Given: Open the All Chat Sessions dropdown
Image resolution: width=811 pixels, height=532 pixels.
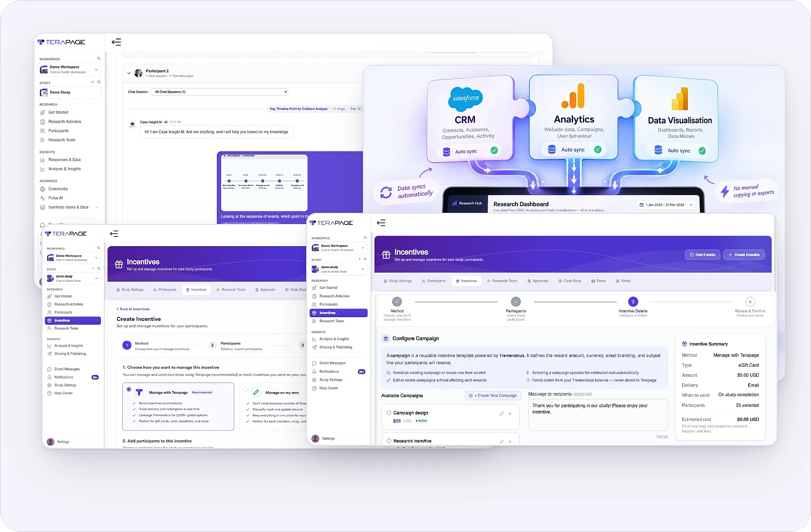Looking at the screenshot, I should point(219,92).
